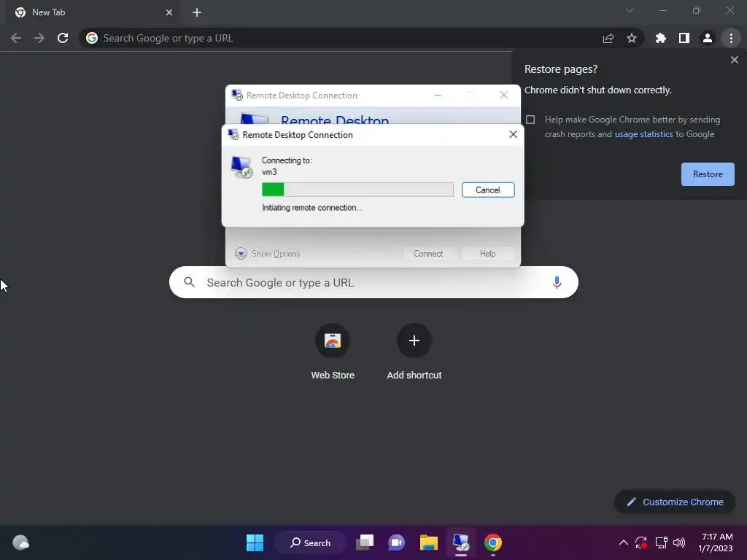Open the network tray icon
The width and height of the screenshot is (747, 560).
tap(661, 542)
